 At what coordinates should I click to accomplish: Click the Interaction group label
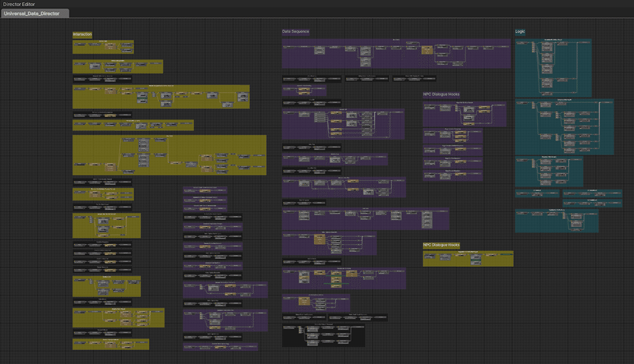(82, 35)
